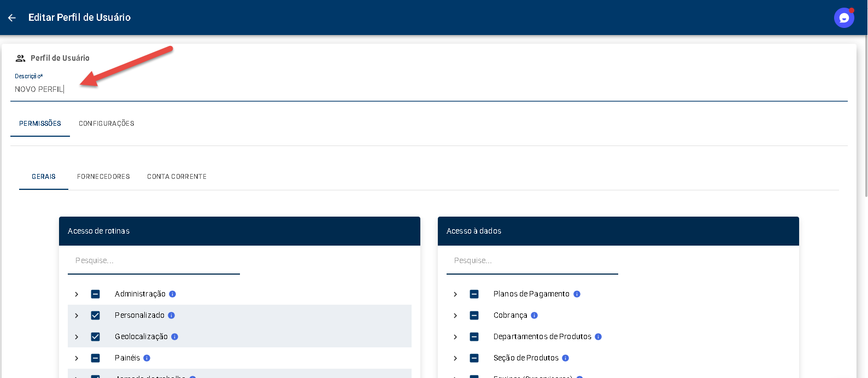Toggle the Departamentos de Produtos checkbox
This screenshot has height=378, width=868.
point(474,337)
